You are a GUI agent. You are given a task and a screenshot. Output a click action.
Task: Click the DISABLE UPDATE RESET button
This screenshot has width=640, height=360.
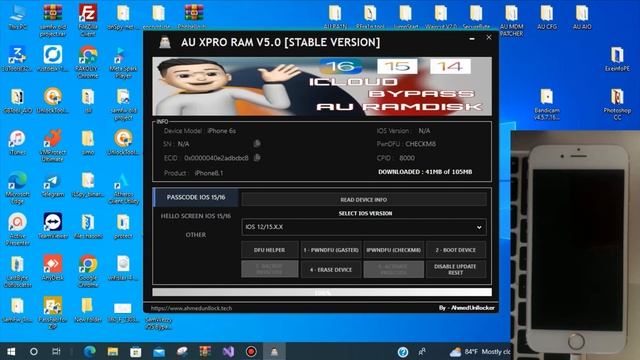click(456, 269)
